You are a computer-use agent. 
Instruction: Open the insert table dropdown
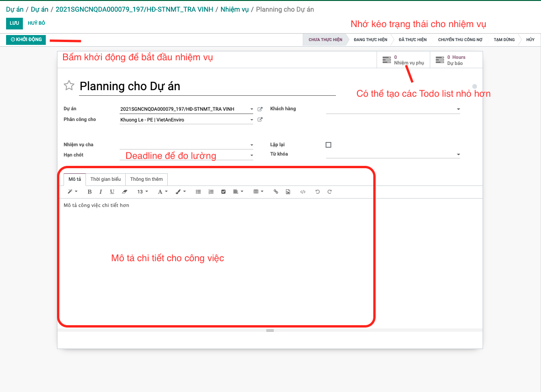tap(258, 192)
